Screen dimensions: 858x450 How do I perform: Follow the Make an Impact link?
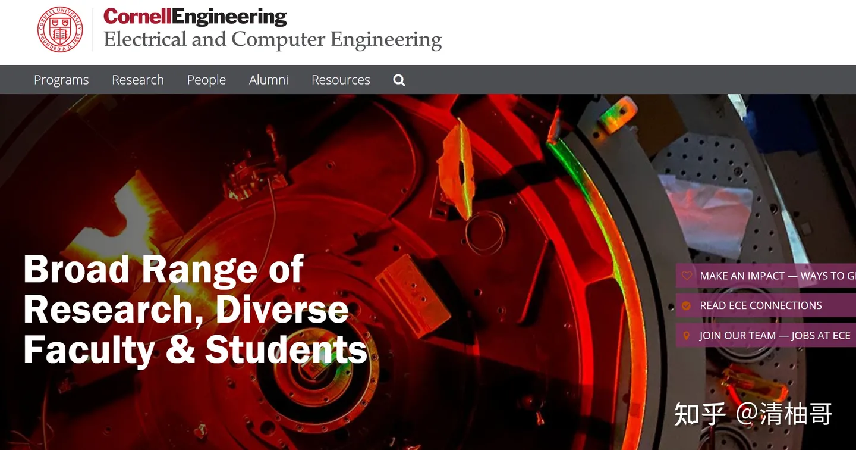pos(777,276)
